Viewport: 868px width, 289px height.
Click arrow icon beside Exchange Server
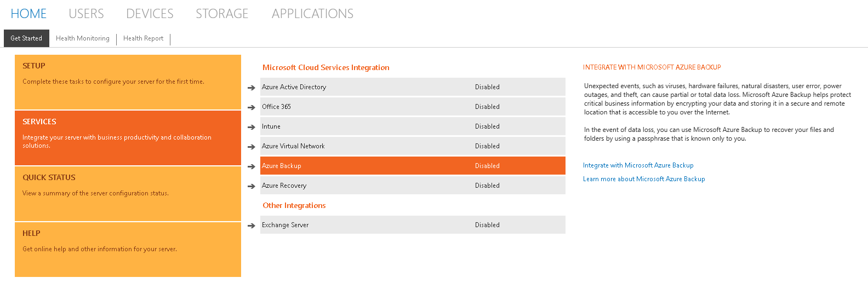point(252,226)
